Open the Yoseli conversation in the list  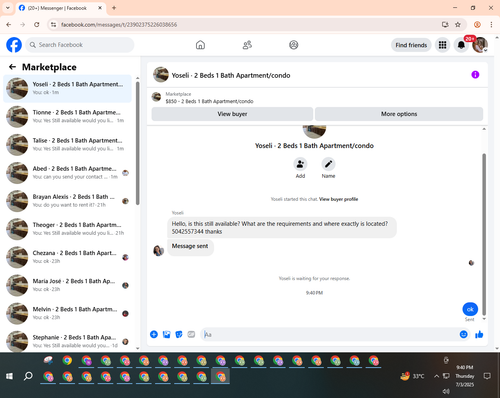(x=67, y=88)
